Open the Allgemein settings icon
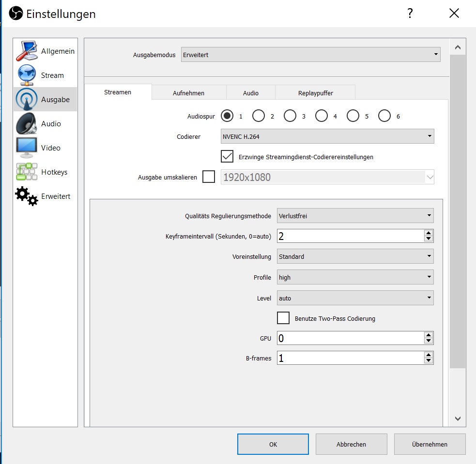 click(x=27, y=51)
